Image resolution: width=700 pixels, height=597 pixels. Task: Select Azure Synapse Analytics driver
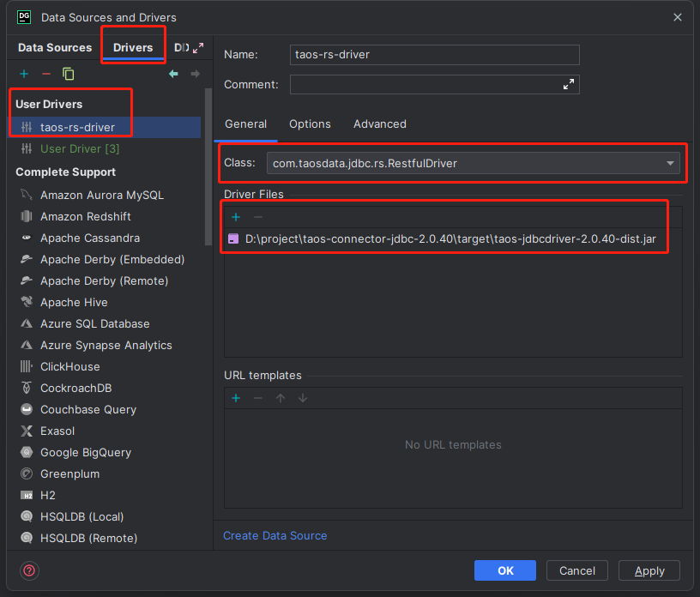[105, 345]
